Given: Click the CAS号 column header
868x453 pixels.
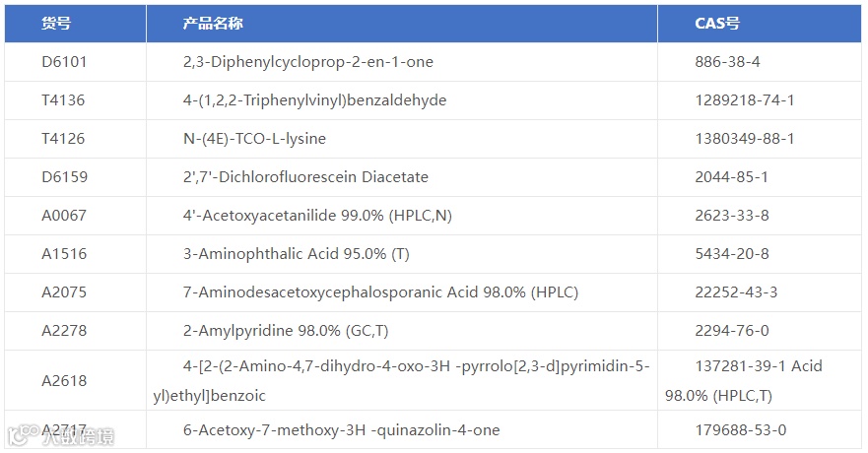Looking at the screenshot, I should click(x=717, y=24).
